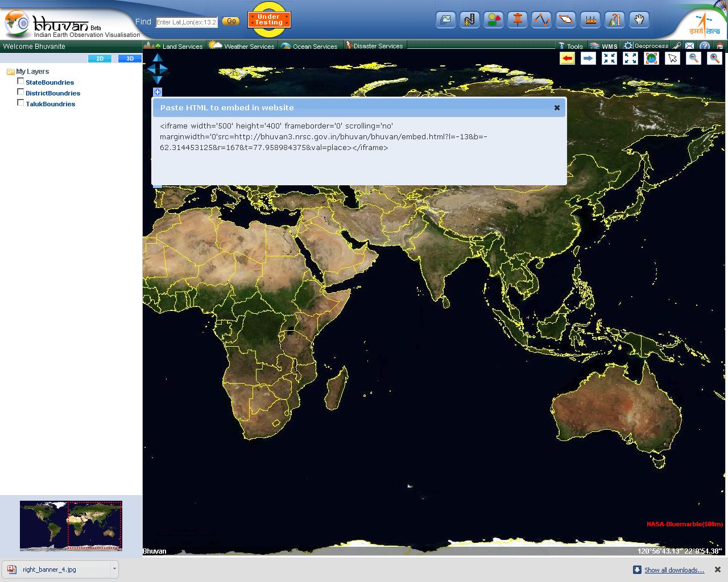Pan map up with the up arrow
728x582 pixels.
(x=158, y=58)
